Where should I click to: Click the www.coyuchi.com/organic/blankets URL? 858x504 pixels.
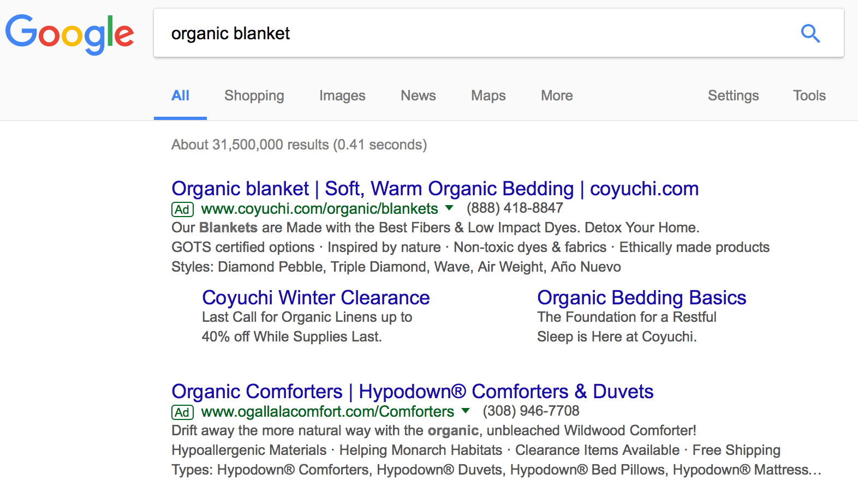[319, 209]
